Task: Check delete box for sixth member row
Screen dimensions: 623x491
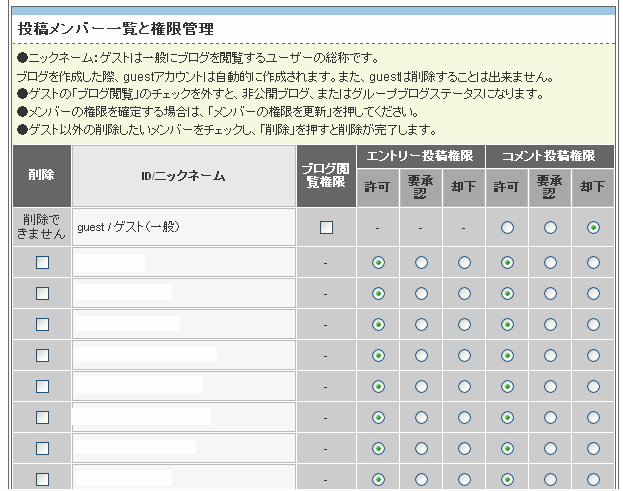Action: 42,417
